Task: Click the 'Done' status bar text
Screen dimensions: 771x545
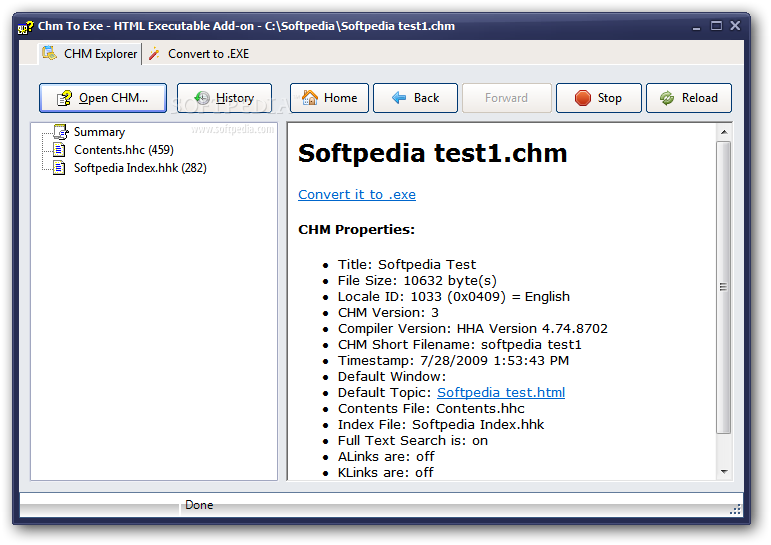Action: (199, 505)
